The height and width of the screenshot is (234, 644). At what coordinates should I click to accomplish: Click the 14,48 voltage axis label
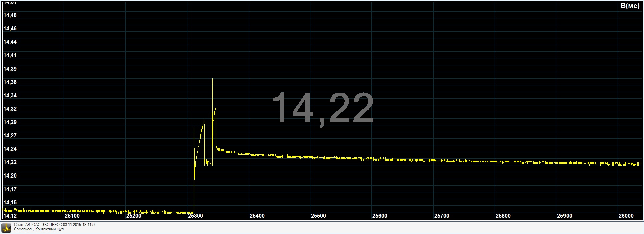click(x=10, y=15)
